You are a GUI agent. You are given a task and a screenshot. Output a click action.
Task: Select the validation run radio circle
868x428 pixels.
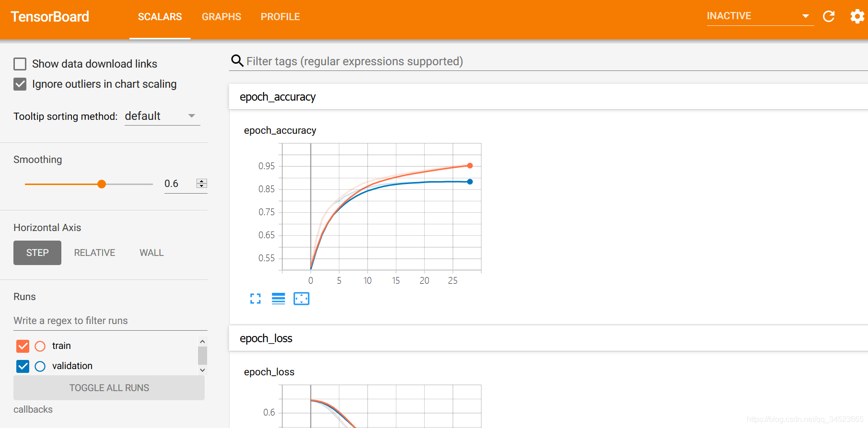click(x=40, y=366)
